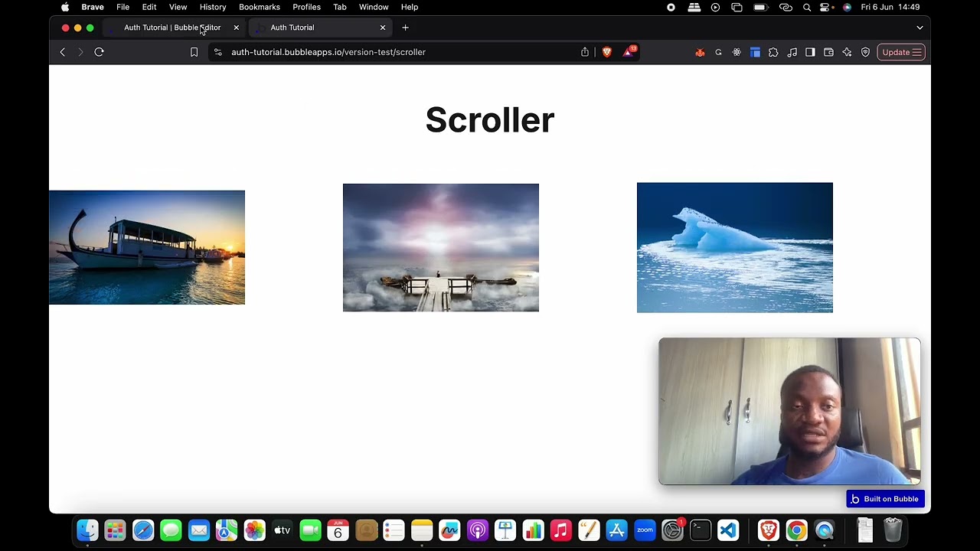Switch to Auth Tutorial | Bubble Editor tab

pos(172,28)
